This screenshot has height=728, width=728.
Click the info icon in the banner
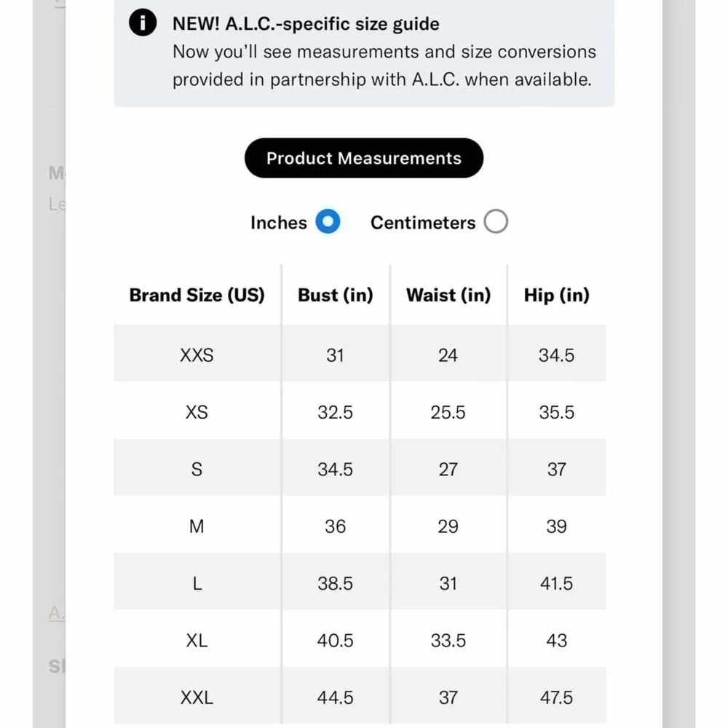coord(143,24)
